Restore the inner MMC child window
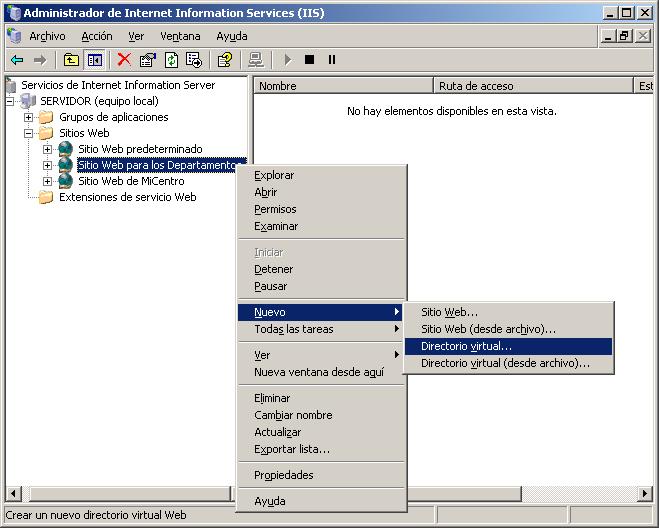 point(625,36)
